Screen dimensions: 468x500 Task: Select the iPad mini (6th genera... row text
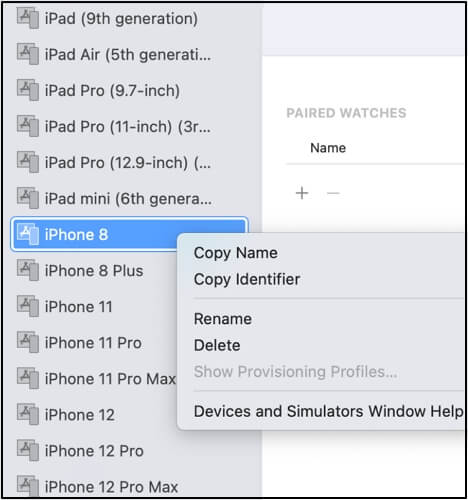coord(128,199)
